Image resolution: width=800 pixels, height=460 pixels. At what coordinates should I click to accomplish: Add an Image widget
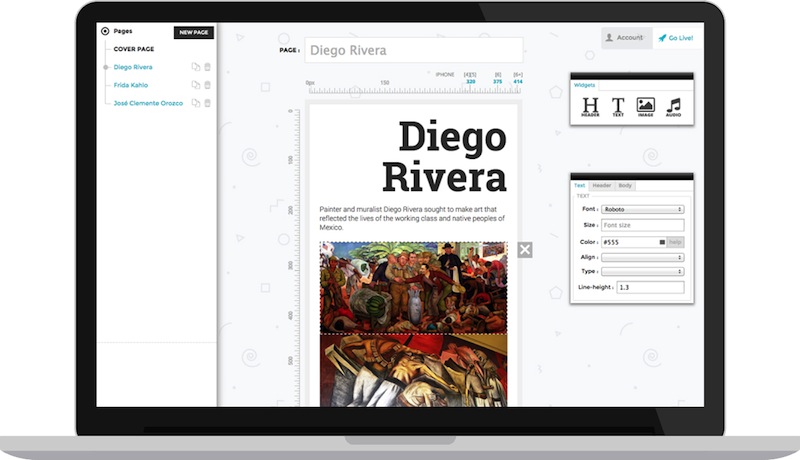[645, 107]
